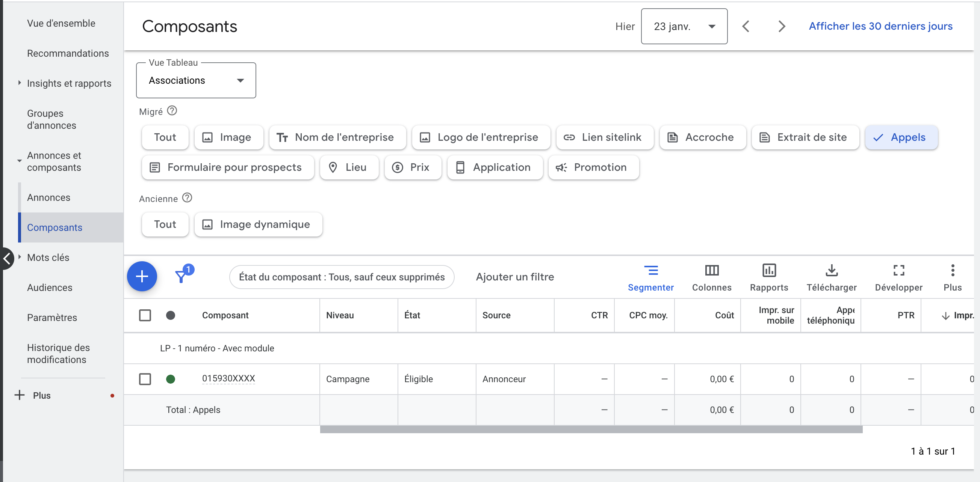
Task: Select Tout chip under Ancienne
Action: (165, 224)
